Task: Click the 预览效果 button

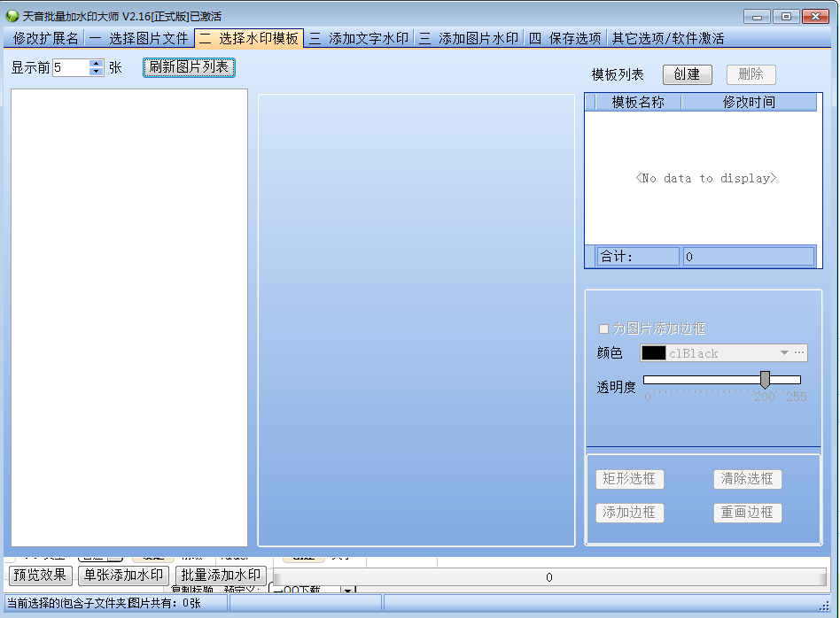Action: (x=40, y=576)
